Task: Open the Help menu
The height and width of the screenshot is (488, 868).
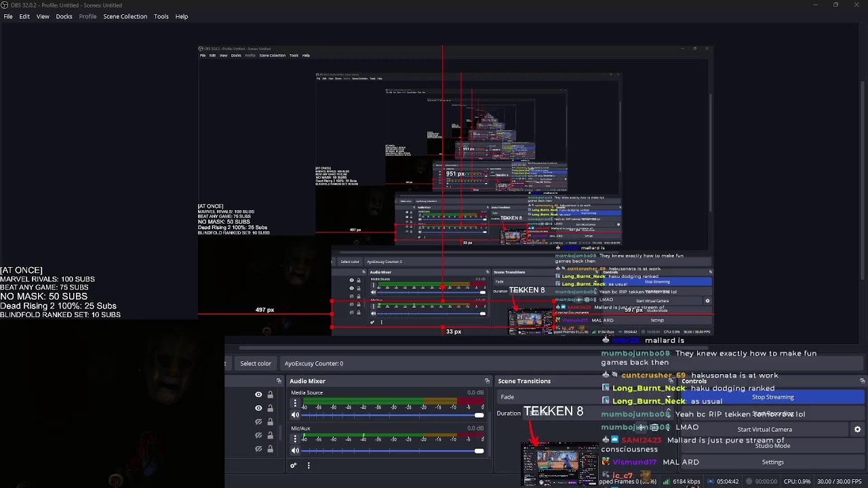Action: 182,16
